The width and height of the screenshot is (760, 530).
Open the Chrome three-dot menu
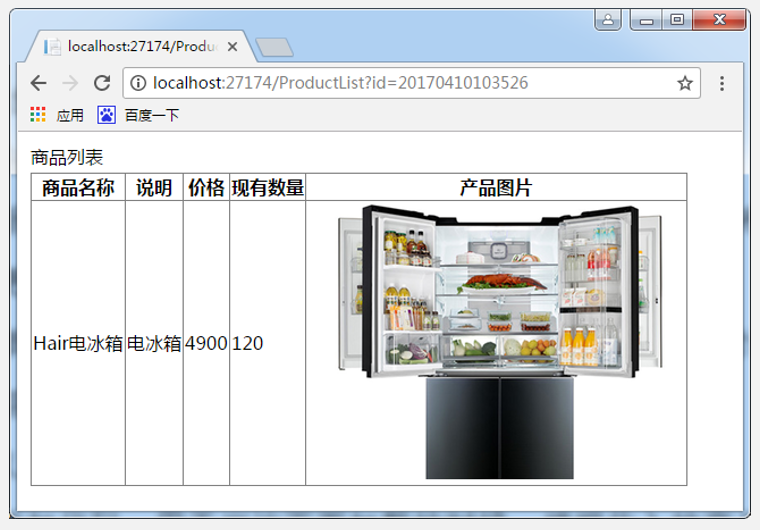point(722,83)
